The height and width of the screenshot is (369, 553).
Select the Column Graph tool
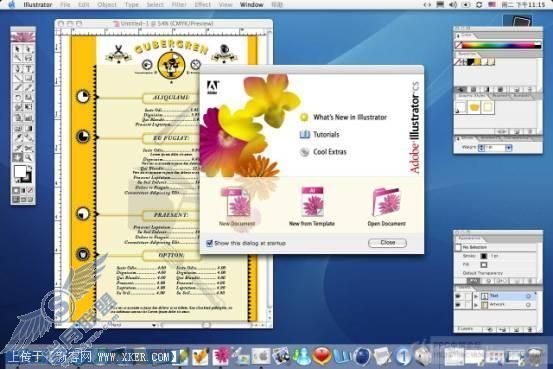(28, 118)
